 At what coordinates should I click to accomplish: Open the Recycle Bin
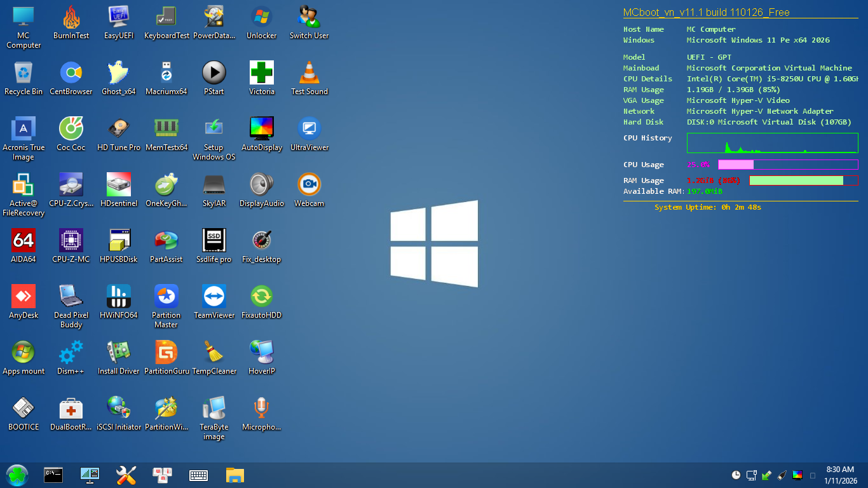[x=24, y=74]
